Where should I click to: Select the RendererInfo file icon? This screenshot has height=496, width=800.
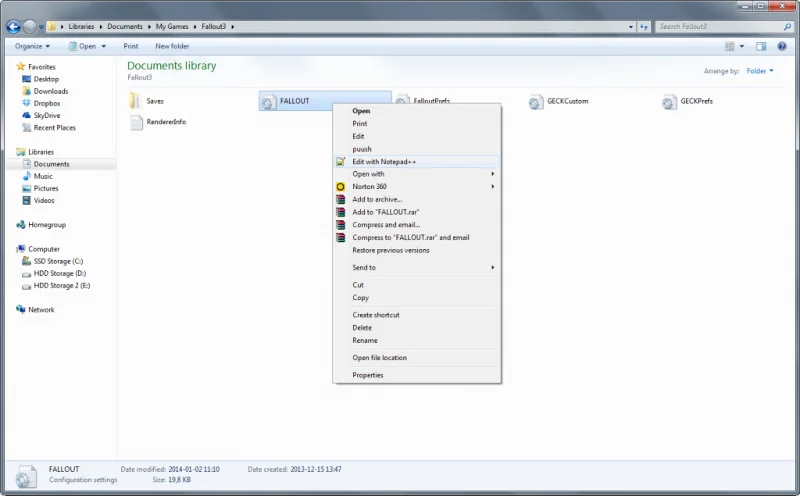(x=136, y=122)
